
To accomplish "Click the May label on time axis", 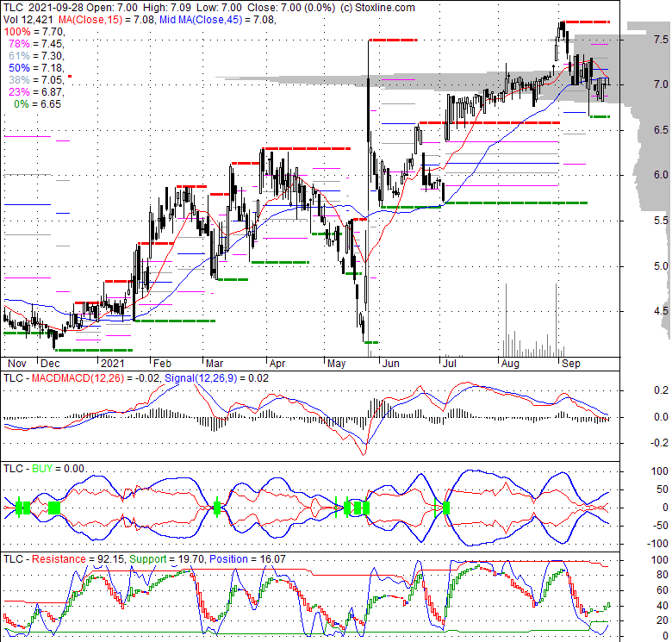I will (336, 364).
